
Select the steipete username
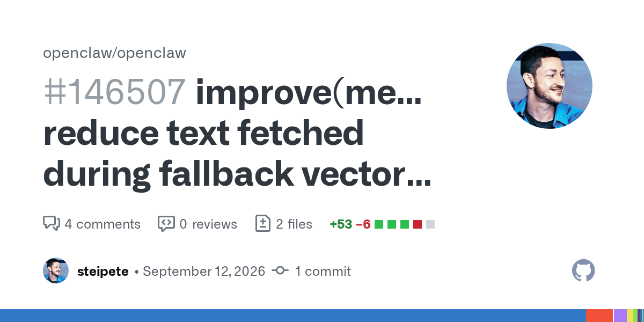coord(103,272)
